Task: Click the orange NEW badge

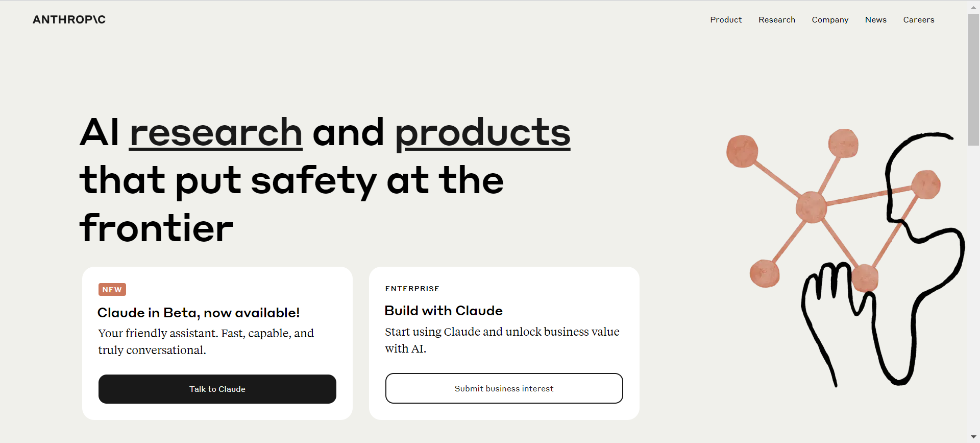Action: [112, 290]
